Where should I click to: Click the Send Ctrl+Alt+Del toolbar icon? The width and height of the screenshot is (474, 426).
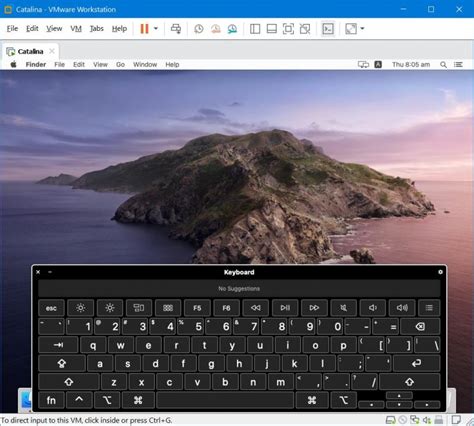[x=176, y=29]
